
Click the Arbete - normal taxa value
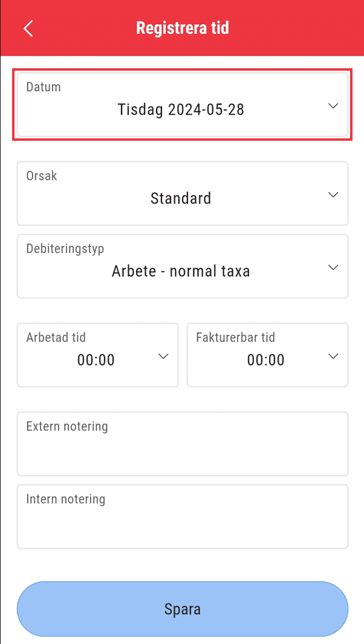click(x=181, y=271)
